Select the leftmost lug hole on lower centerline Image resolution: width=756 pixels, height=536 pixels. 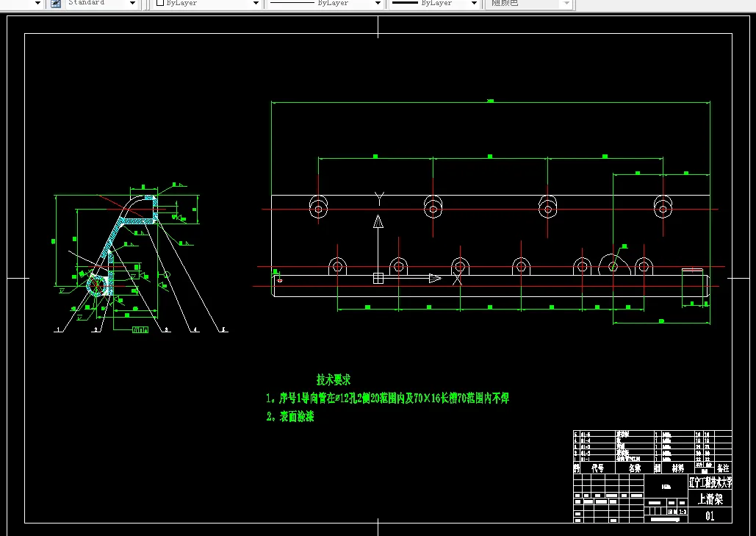[337, 266]
